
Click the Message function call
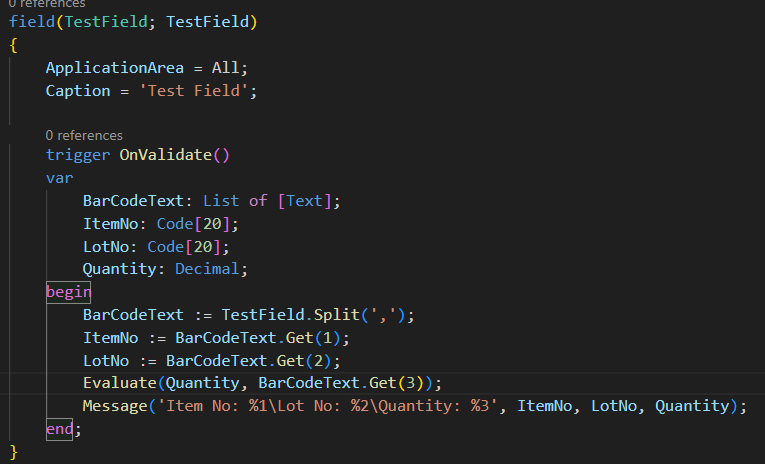click(x=116, y=406)
